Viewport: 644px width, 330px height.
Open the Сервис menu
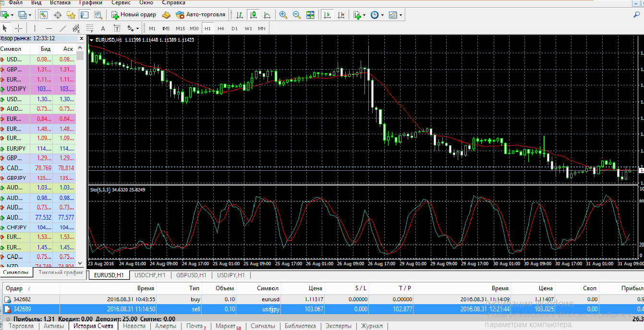[121, 3]
